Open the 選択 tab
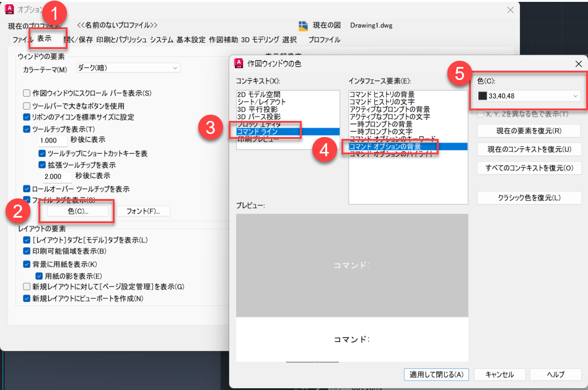The width and height of the screenshot is (588, 390). click(289, 40)
